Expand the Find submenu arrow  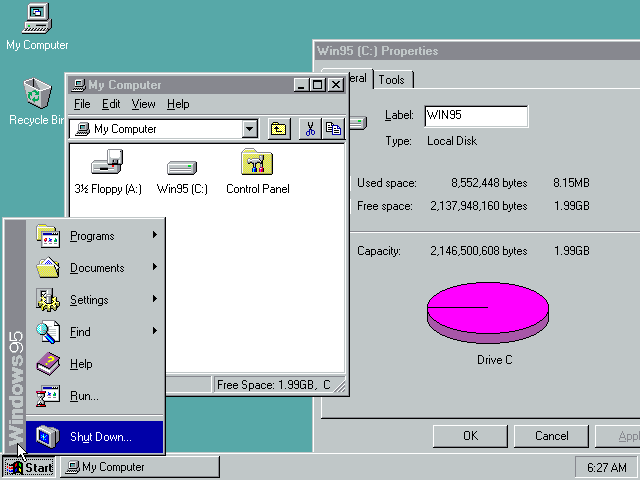[x=155, y=331]
